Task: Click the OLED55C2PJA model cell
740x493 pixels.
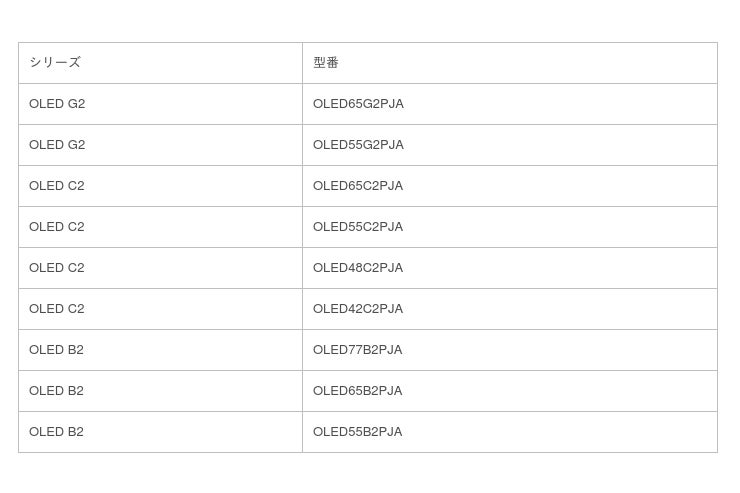Action: coord(358,227)
